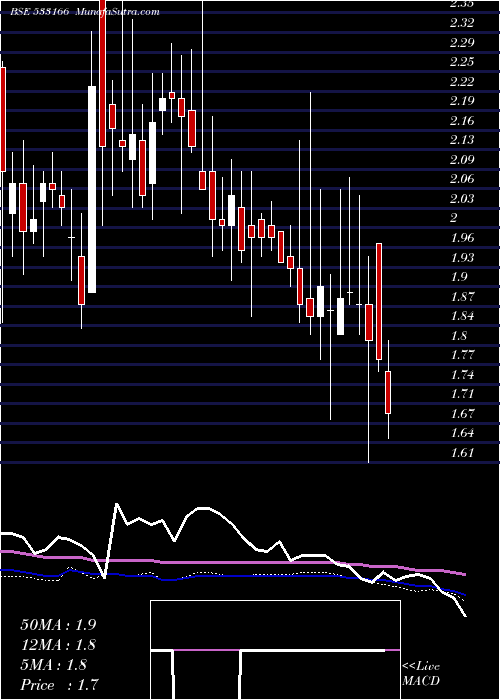Click the tallest white candlestick body
The image size is (500, 700).
tap(92, 189)
